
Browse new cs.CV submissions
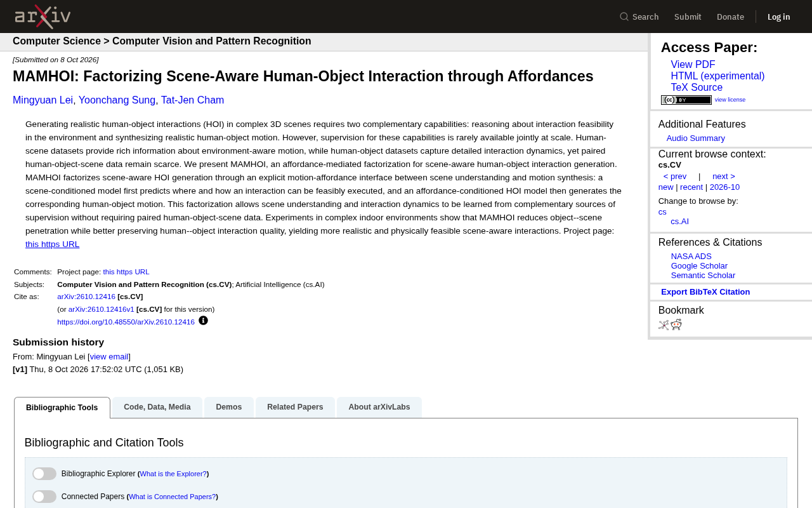coord(666,187)
